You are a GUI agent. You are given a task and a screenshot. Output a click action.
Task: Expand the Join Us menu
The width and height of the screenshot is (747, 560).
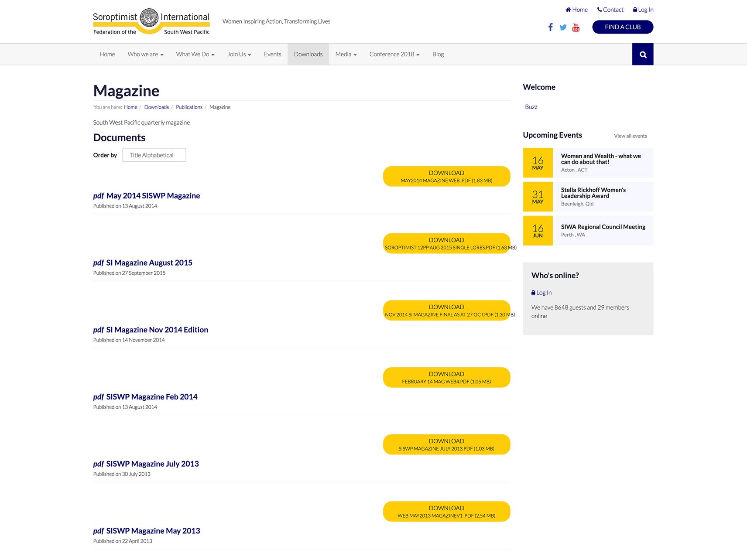pyautogui.click(x=239, y=55)
